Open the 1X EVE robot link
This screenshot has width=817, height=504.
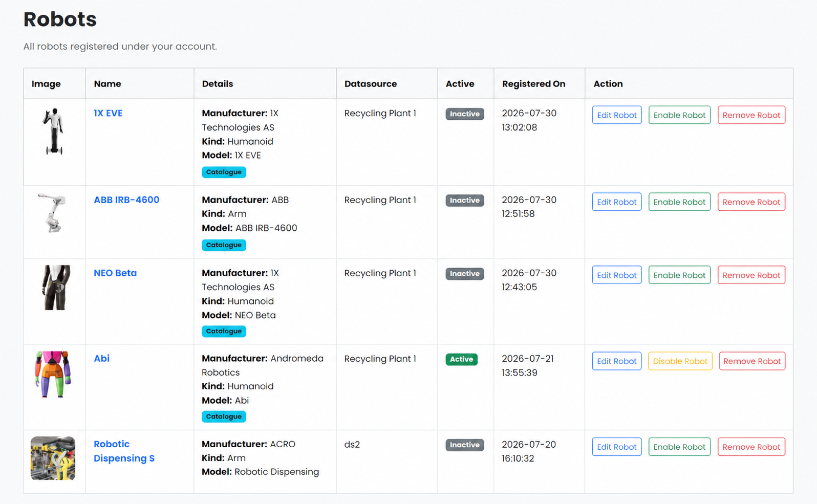[108, 113]
